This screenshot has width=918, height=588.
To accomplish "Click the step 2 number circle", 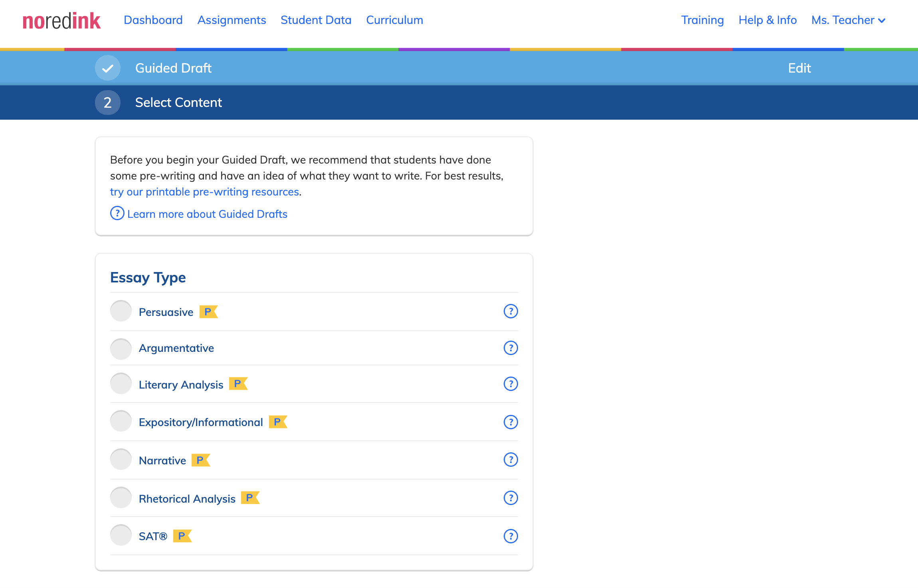I will 108,103.
